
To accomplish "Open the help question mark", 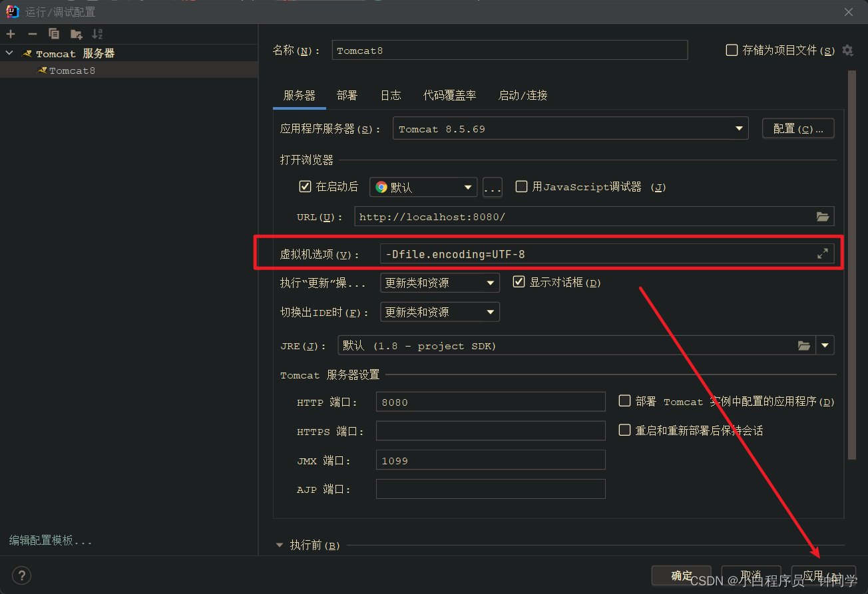I will point(21,575).
